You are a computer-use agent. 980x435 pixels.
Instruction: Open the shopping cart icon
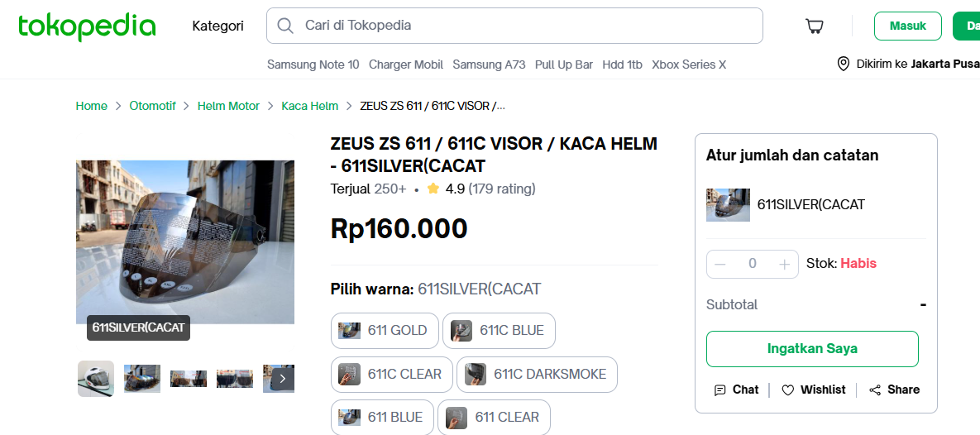point(815,26)
